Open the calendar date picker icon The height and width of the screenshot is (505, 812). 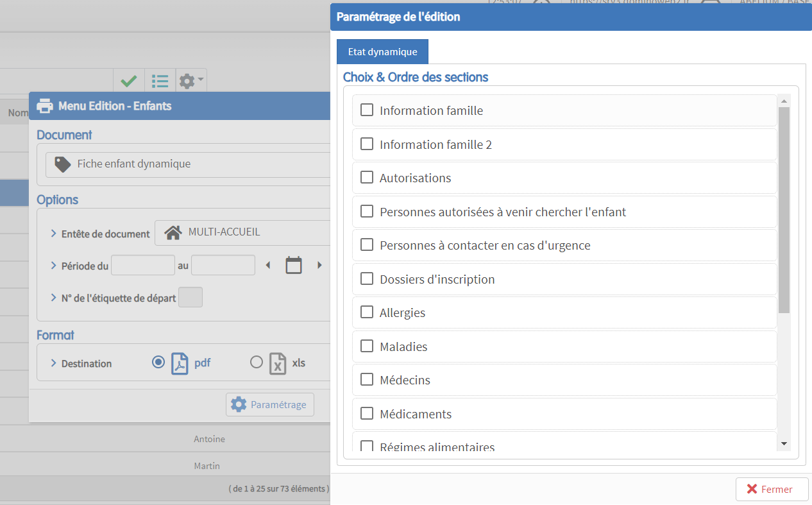(x=294, y=265)
